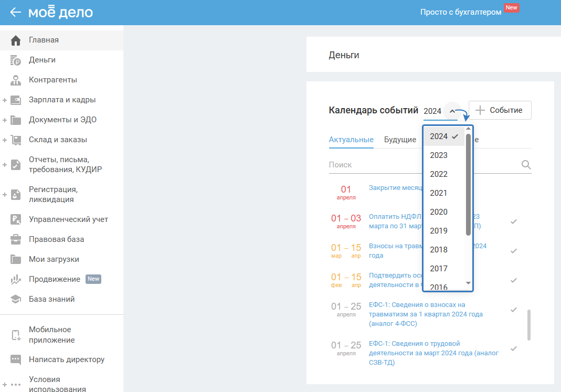Click the База знаний graduation cap icon
The height and width of the screenshot is (392, 561).
(x=16, y=299)
